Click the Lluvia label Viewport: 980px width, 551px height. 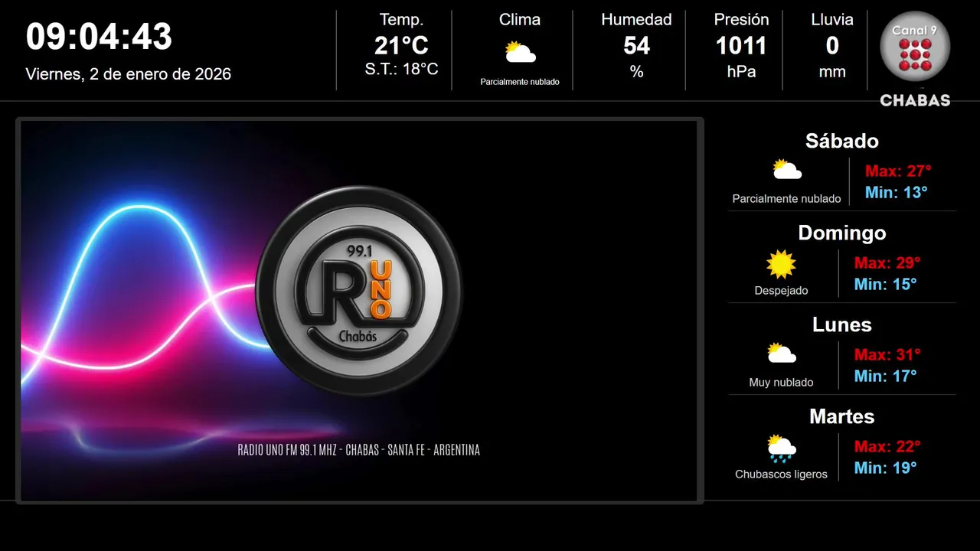(832, 20)
